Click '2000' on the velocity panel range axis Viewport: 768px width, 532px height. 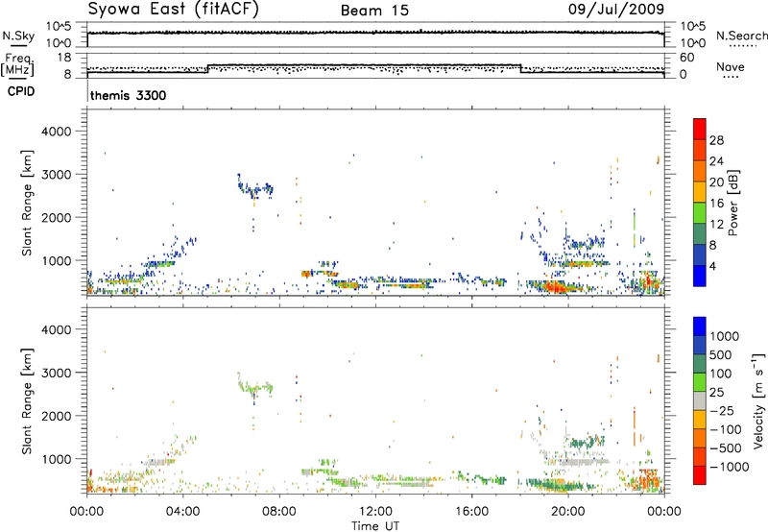tap(56, 416)
